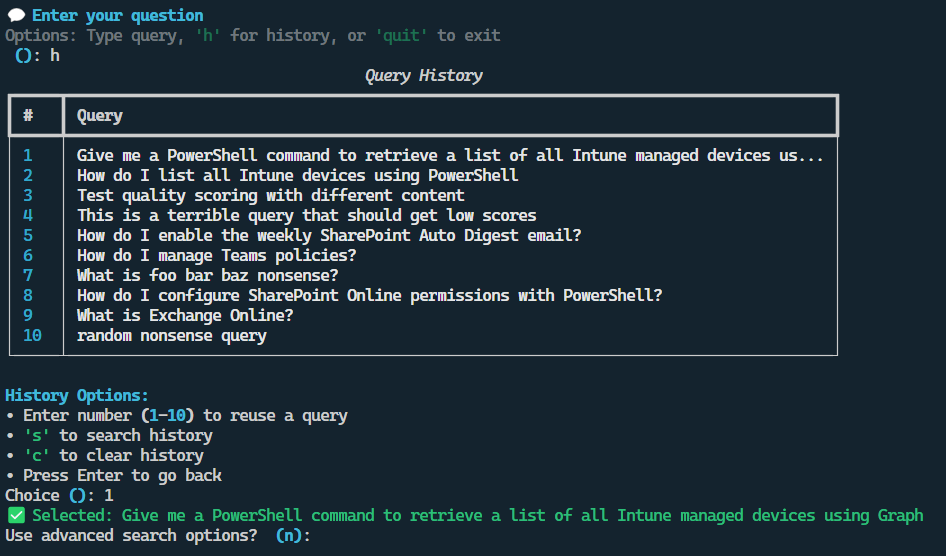Click query 3 Test quality scoring text
Screen dimensions: 946x556
(x=270, y=196)
